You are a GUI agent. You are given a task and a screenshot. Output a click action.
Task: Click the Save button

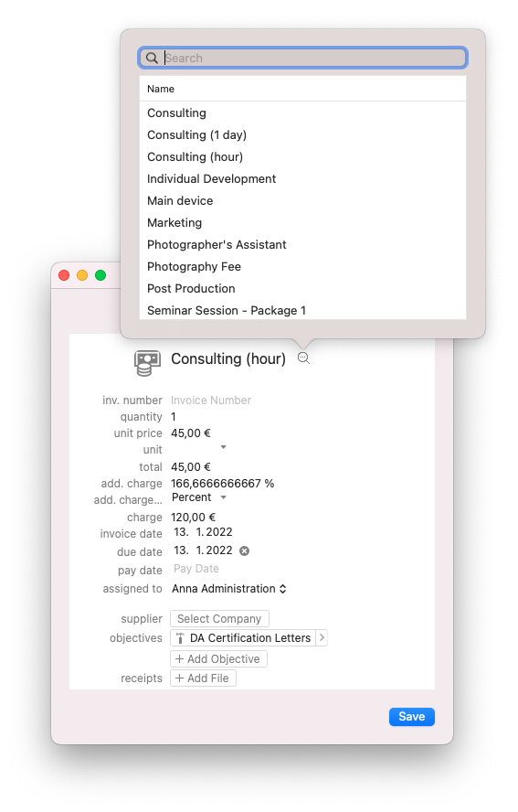[411, 717]
